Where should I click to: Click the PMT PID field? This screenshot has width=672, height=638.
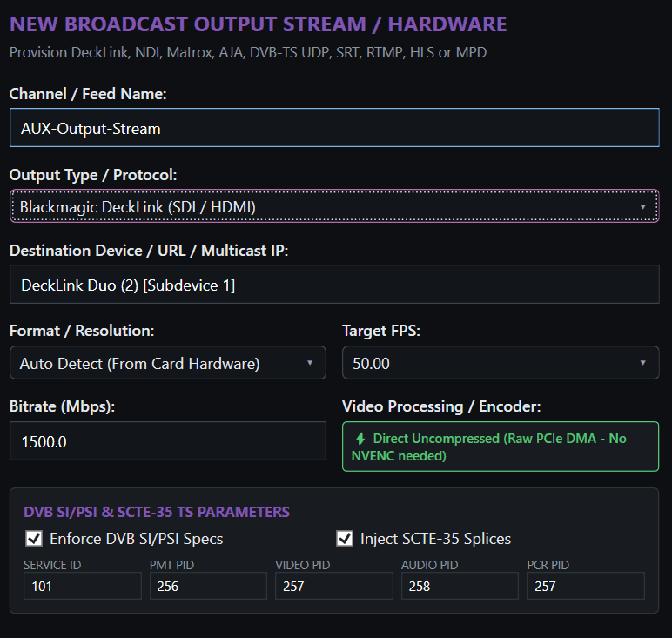click(208, 586)
